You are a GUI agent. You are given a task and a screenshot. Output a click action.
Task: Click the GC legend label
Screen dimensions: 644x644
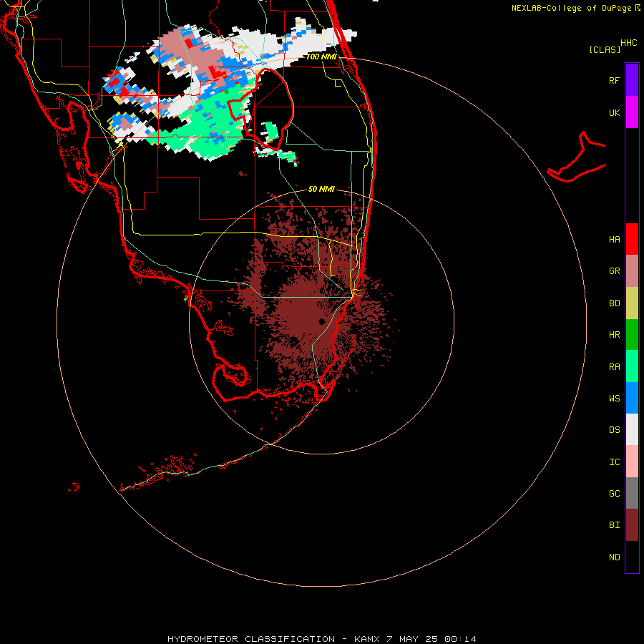click(614, 494)
